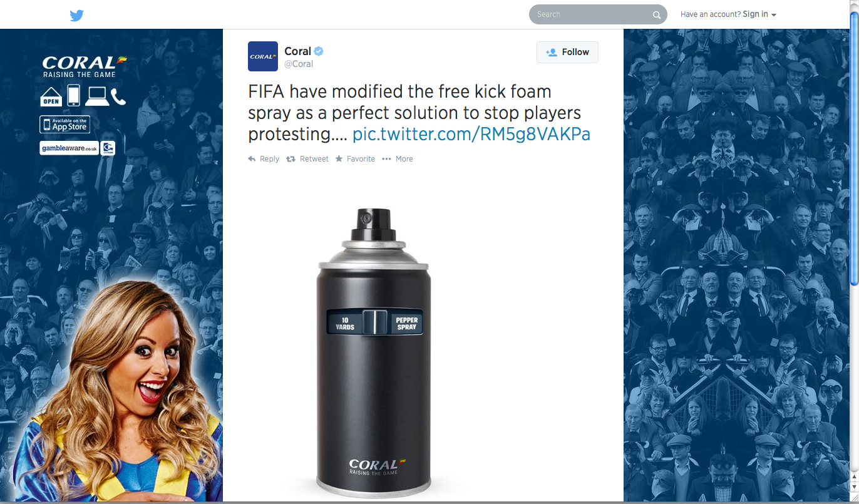Click Coral's verified badge icon

pyautogui.click(x=319, y=51)
